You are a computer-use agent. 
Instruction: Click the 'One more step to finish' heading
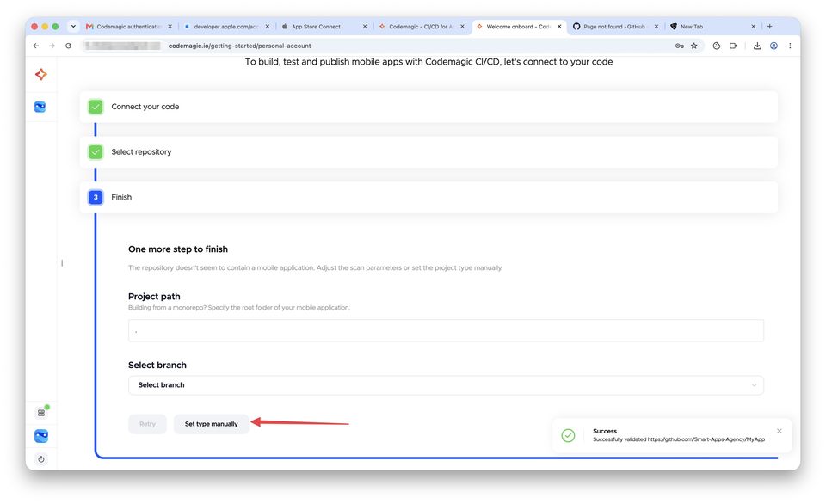178,249
